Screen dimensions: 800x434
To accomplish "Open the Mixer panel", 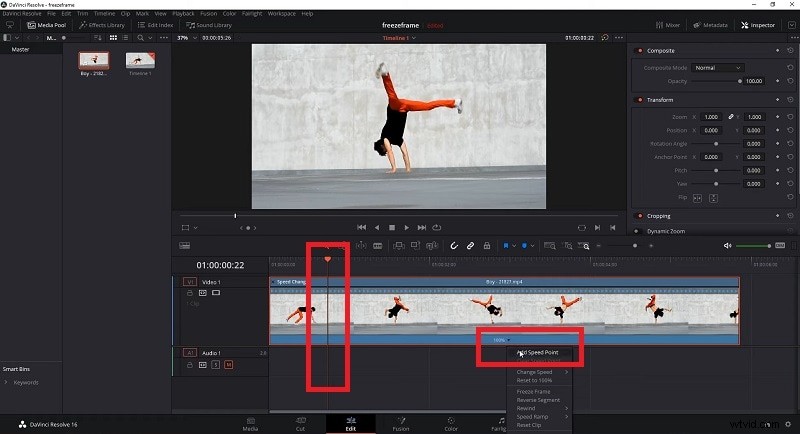I will [x=668, y=25].
